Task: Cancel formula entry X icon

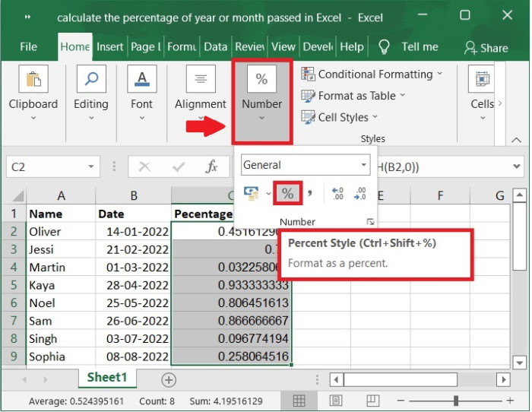Action: (x=145, y=166)
